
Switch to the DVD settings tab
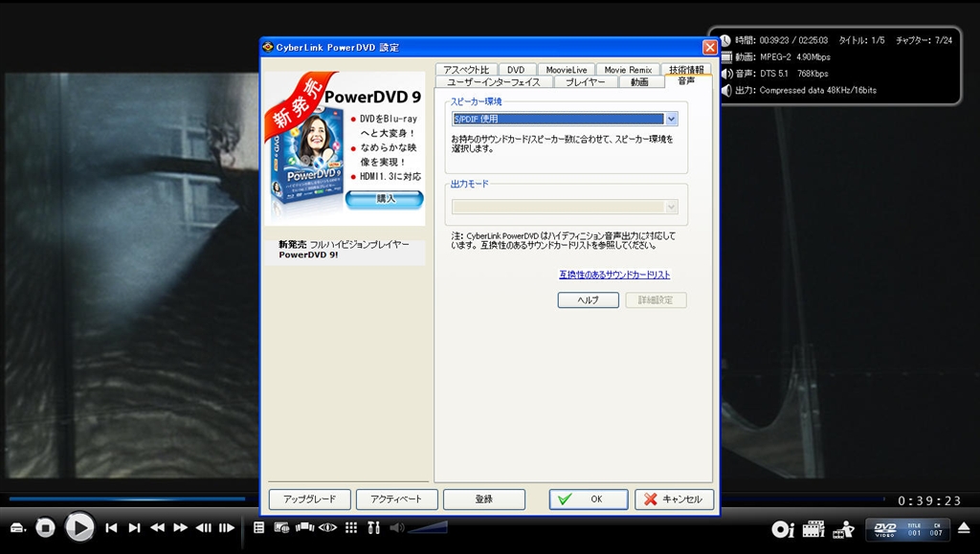(516, 70)
